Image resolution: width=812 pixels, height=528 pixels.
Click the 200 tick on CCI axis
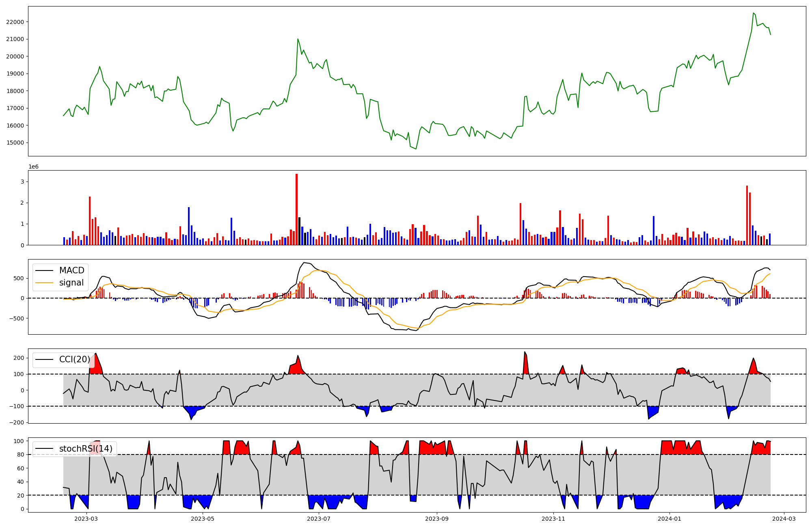pos(19,358)
